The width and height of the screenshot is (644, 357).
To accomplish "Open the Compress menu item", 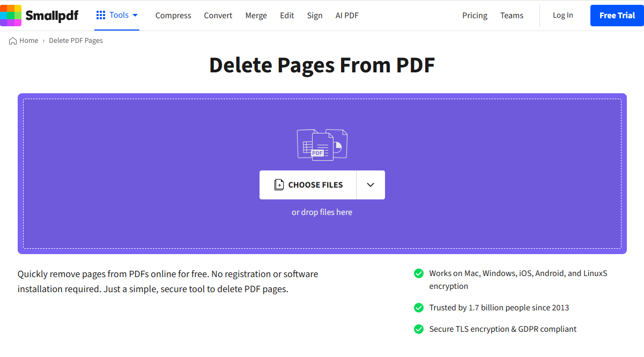I will click(x=173, y=15).
